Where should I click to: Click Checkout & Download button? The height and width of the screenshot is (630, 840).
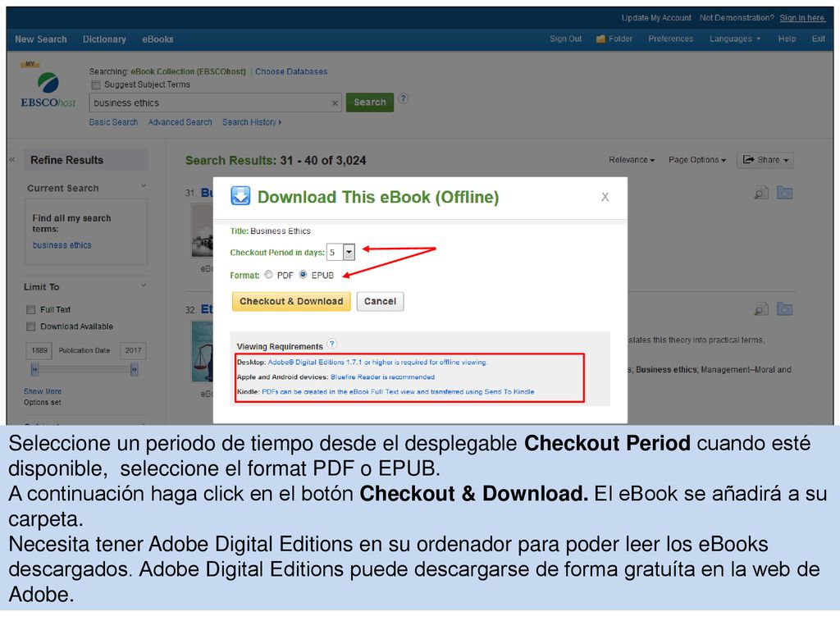[291, 301]
